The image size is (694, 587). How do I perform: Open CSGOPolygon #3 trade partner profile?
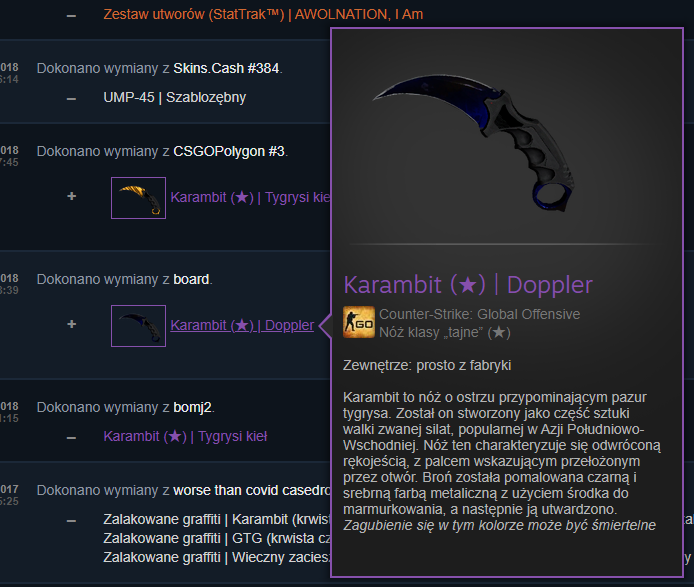pyautogui.click(x=229, y=151)
